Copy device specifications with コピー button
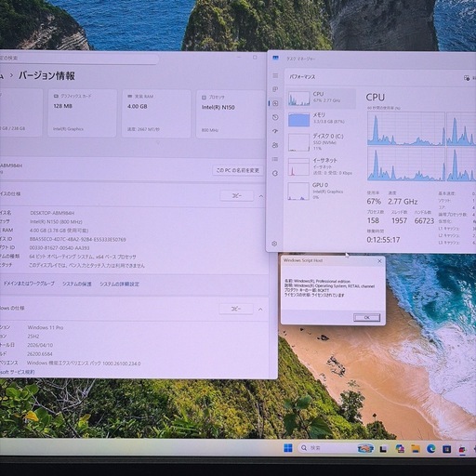 tap(237, 196)
